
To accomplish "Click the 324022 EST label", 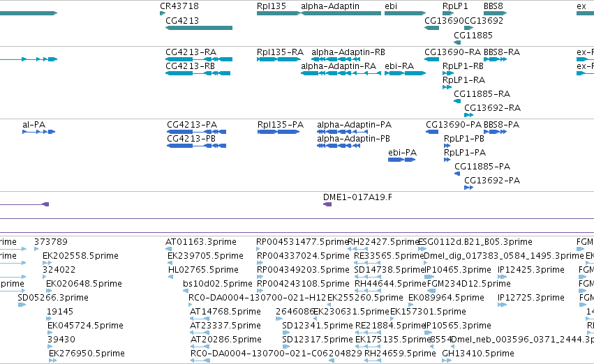I will [59, 270].
